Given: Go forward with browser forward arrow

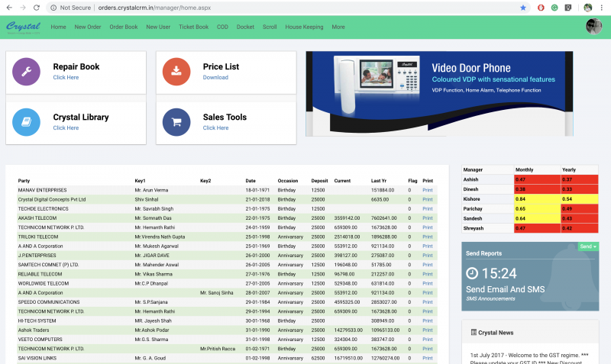Looking at the screenshot, I should coord(23,8).
